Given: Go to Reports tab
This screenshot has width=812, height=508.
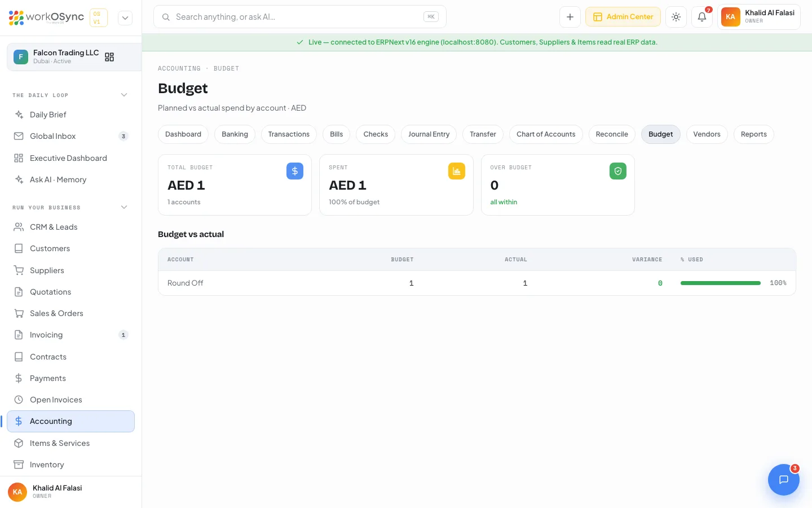Looking at the screenshot, I should coord(754,134).
